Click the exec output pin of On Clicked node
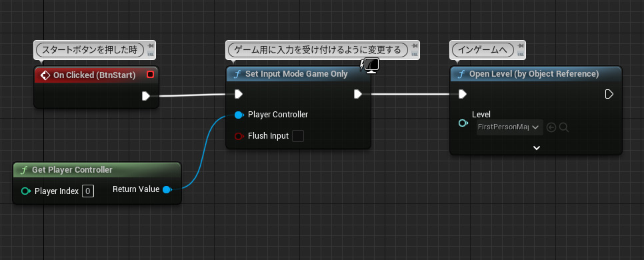 click(x=146, y=96)
